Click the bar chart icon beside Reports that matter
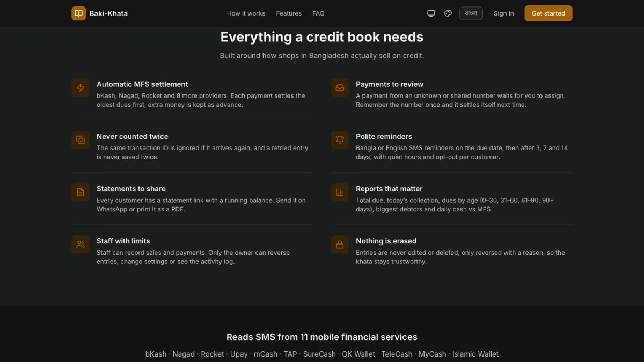This screenshot has width=644, height=362. 340,192
